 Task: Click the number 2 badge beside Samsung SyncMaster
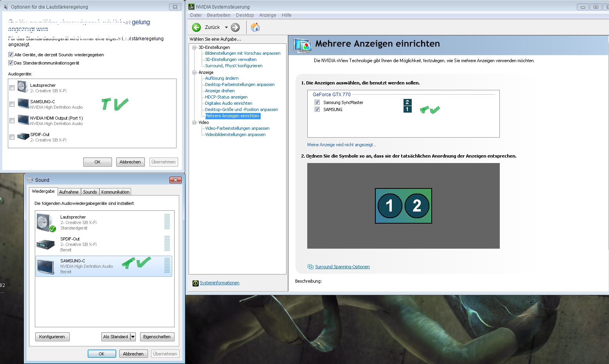407,102
